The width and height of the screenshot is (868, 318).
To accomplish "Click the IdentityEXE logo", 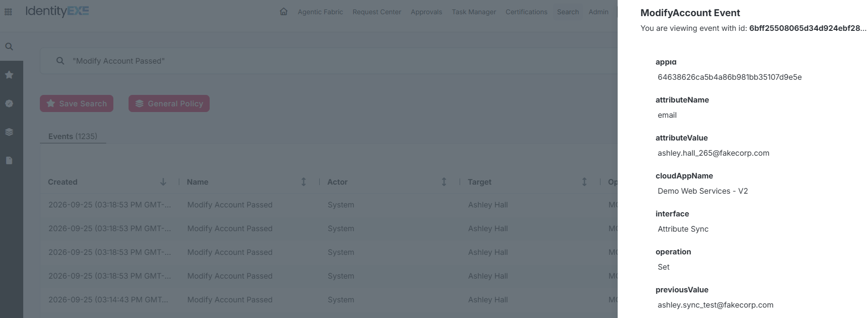I will click(x=57, y=11).
